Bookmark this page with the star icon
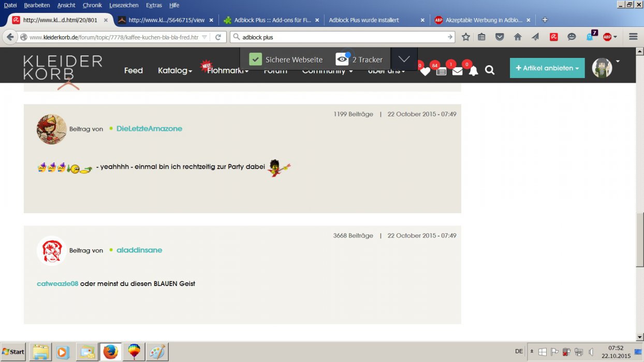The width and height of the screenshot is (644, 362). 465,37
